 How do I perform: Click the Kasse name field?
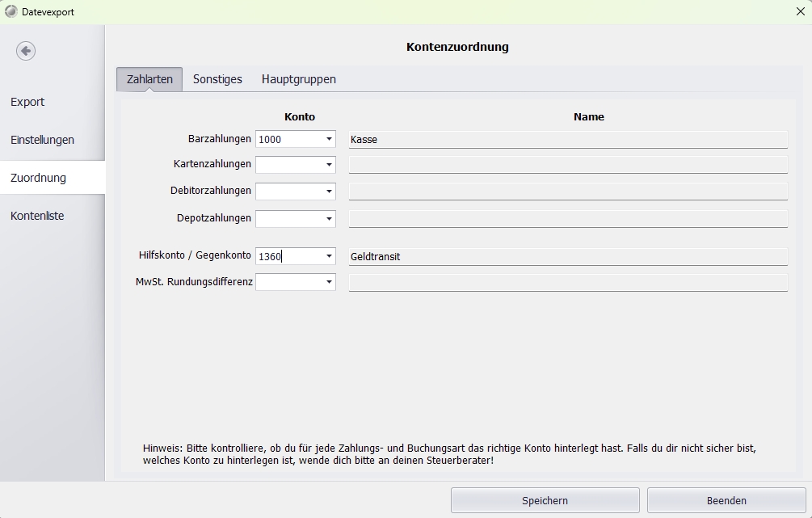coord(567,139)
